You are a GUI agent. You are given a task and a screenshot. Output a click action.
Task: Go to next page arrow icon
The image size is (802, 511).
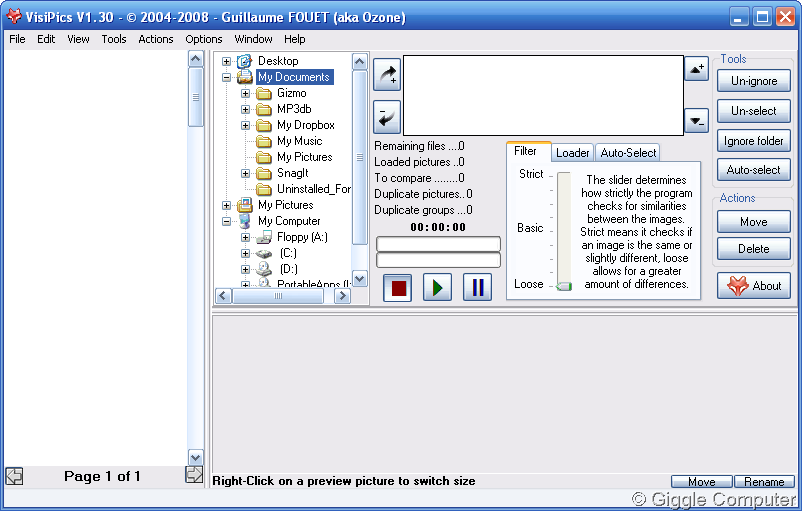tap(194, 475)
